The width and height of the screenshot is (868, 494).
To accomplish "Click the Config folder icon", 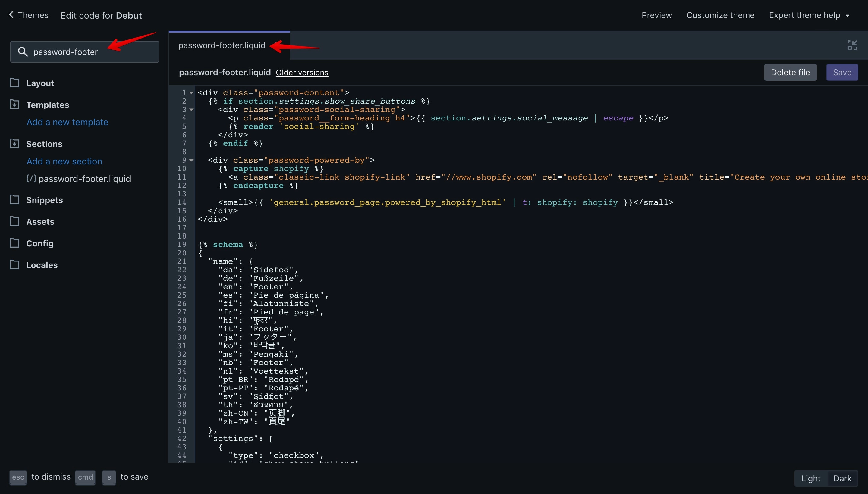I will (x=14, y=243).
